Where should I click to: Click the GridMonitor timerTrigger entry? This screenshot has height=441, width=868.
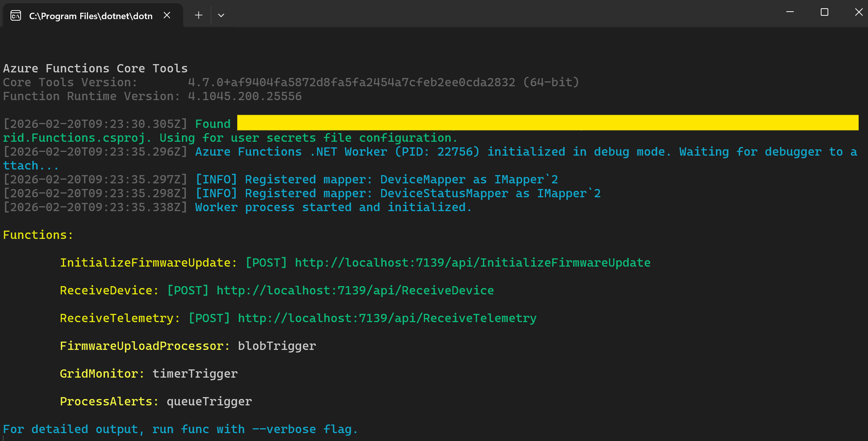tap(148, 373)
